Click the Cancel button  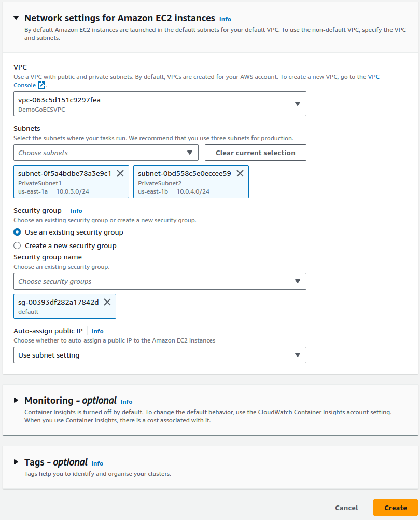(346, 508)
